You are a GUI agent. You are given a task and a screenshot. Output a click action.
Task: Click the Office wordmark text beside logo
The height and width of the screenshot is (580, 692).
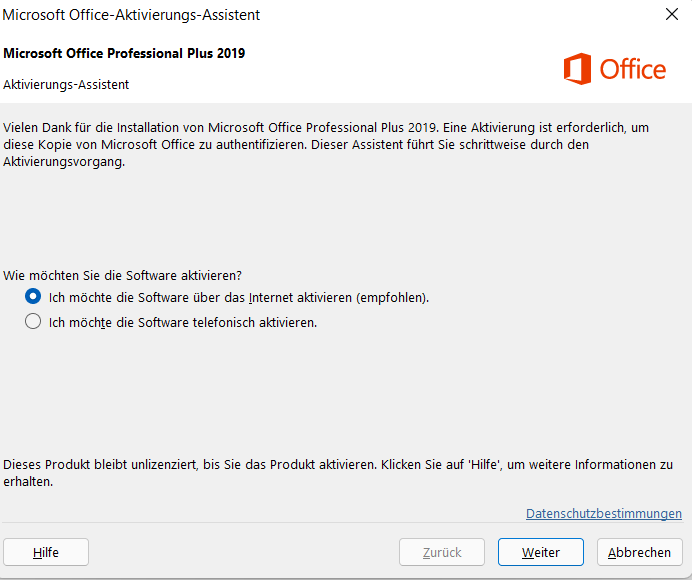pyautogui.click(x=632, y=69)
